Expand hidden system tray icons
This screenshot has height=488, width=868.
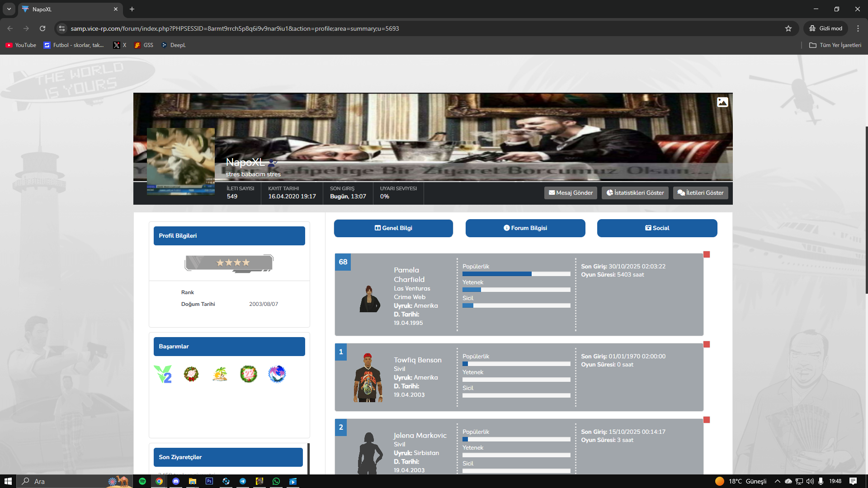(x=777, y=481)
